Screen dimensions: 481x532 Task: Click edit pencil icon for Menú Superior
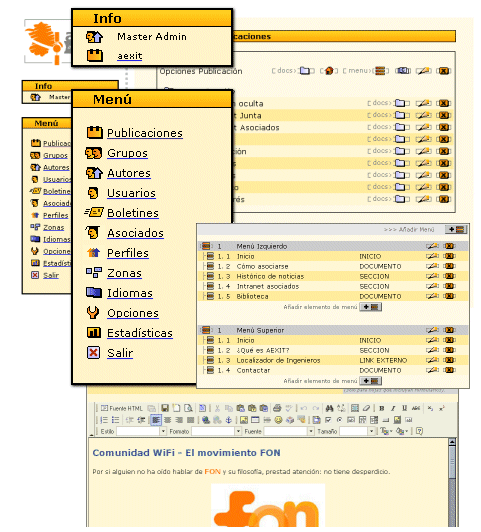[x=432, y=330]
